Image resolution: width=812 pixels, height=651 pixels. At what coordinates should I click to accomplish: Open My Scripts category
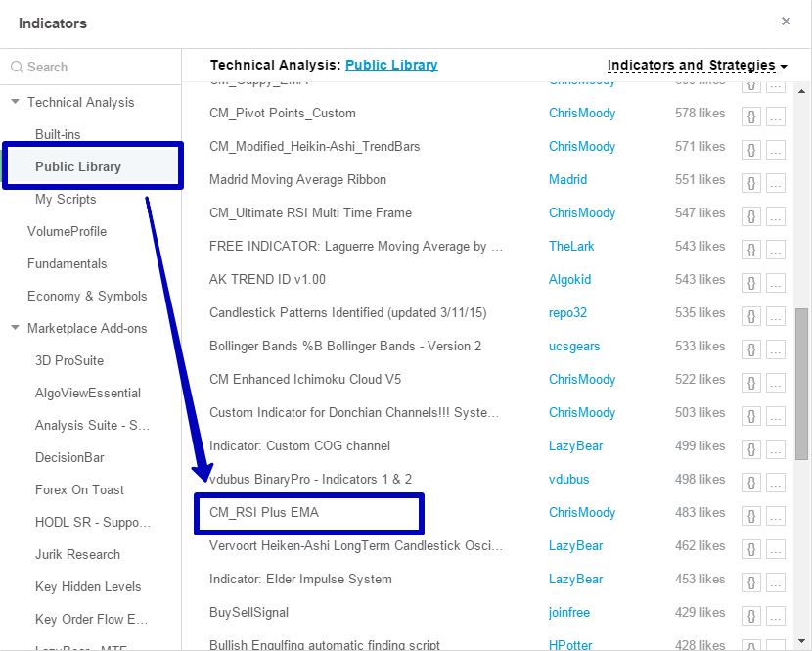[66, 199]
